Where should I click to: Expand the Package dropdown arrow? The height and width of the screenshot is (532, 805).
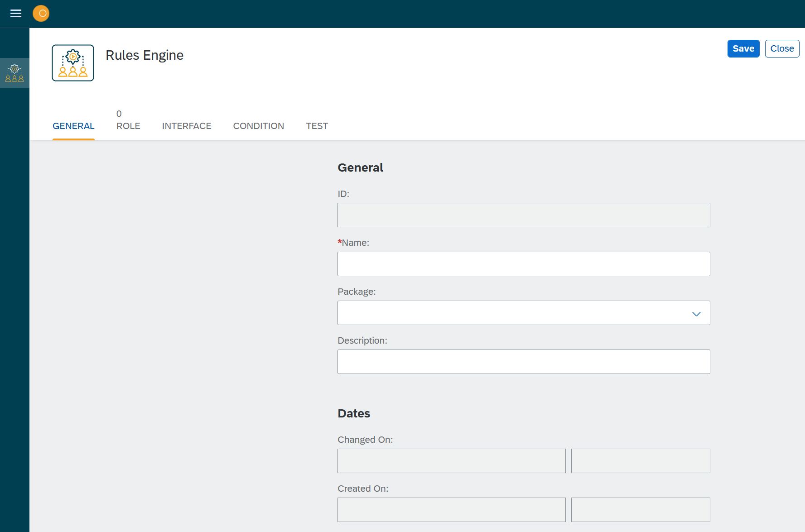click(696, 313)
